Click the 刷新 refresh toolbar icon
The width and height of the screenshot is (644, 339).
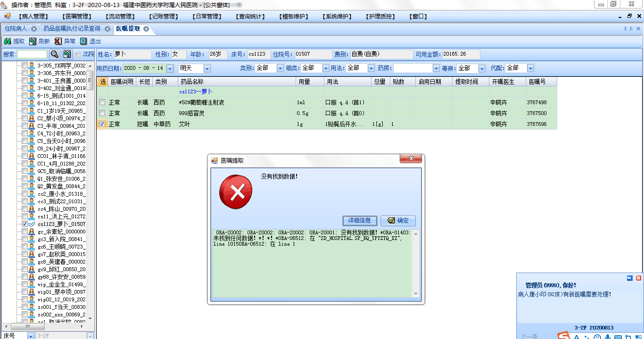[33, 41]
